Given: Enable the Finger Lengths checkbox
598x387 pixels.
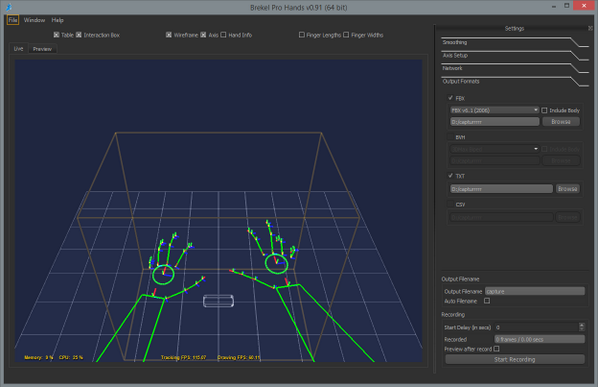Looking at the screenshot, I should click(302, 35).
